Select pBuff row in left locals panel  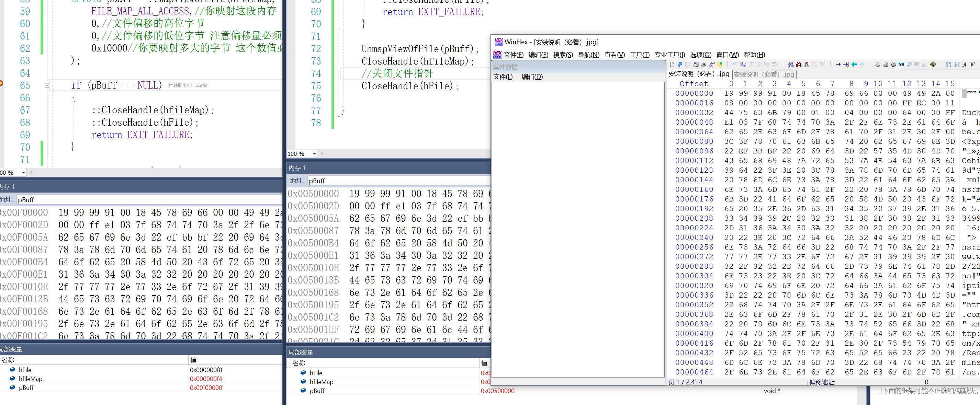141,388
